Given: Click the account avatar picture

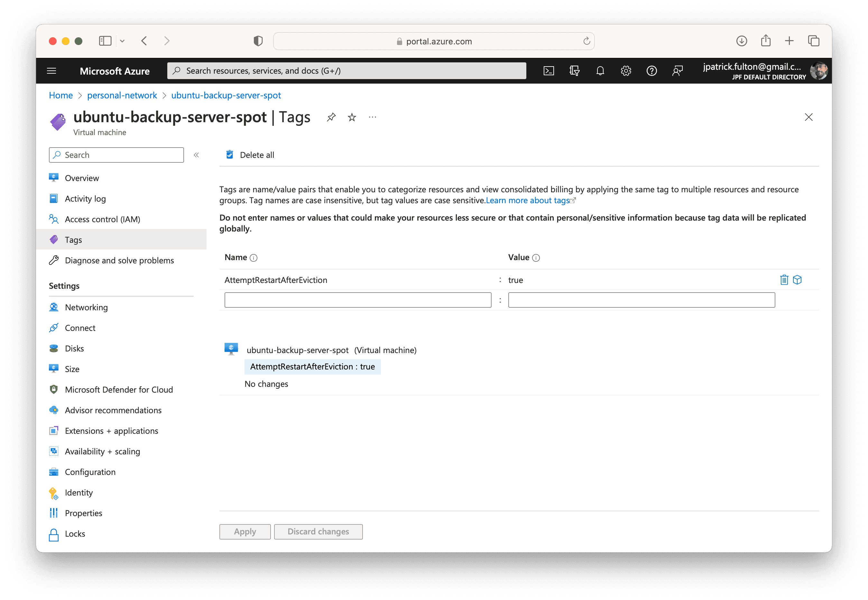Looking at the screenshot, I should coord(819,71).
